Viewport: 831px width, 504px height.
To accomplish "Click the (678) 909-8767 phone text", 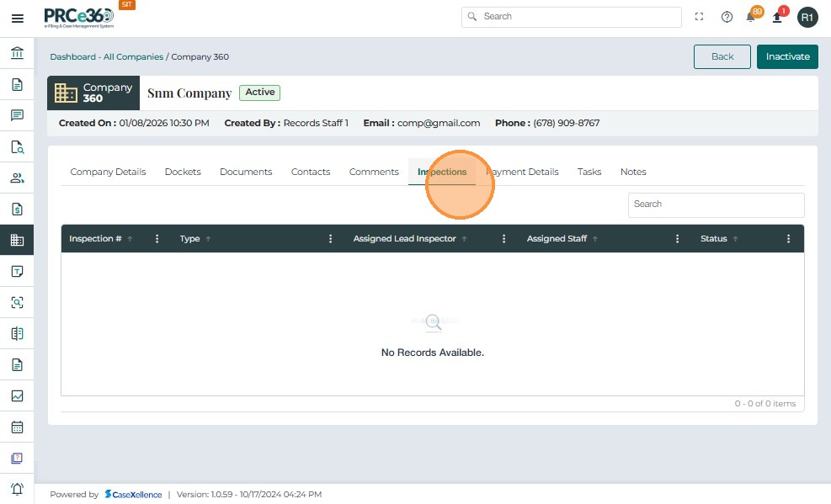I will 566,124.
